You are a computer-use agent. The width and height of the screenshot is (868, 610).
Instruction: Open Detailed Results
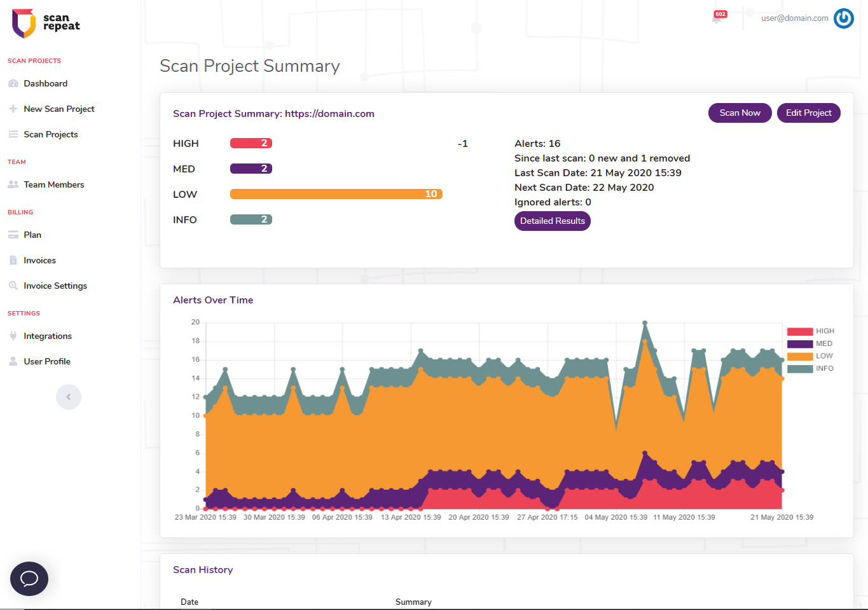coord(552,221)
